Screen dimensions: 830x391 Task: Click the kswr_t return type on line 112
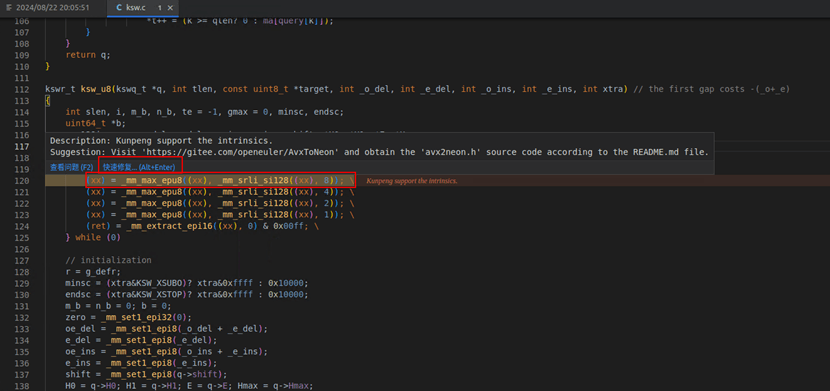coord(60,89)
